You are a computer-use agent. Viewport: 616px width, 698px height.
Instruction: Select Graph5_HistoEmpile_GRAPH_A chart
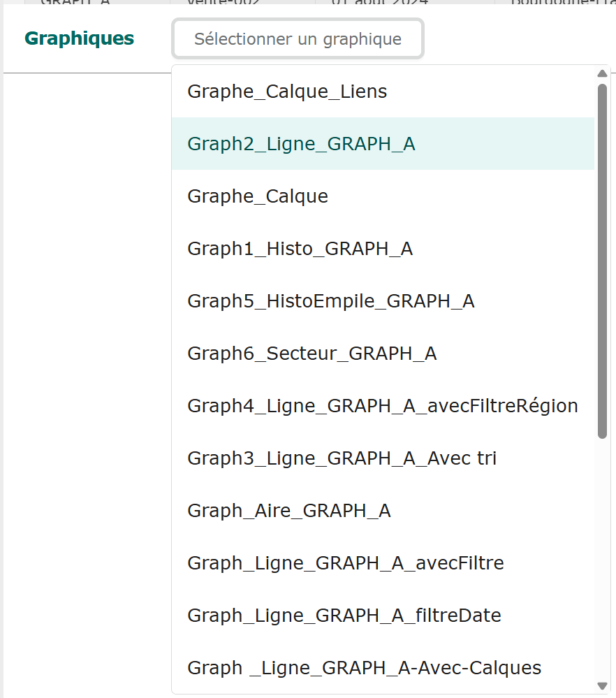[x=330, y=301]
